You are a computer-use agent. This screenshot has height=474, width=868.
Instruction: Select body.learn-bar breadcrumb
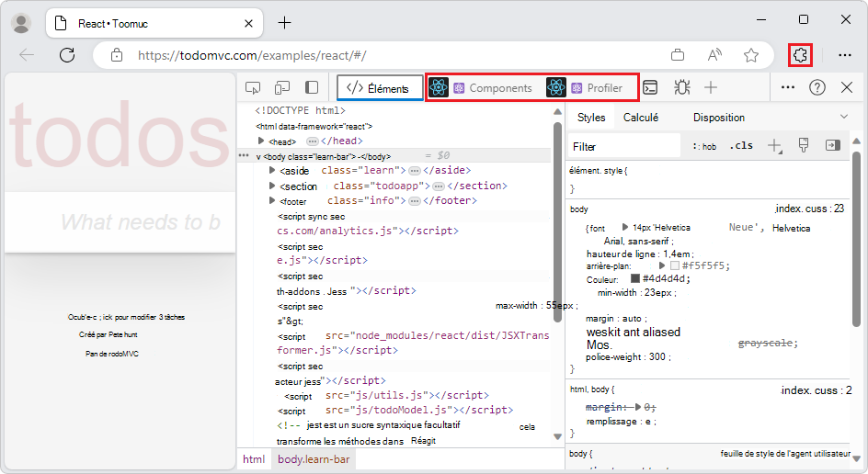click(x=314, y=459)
